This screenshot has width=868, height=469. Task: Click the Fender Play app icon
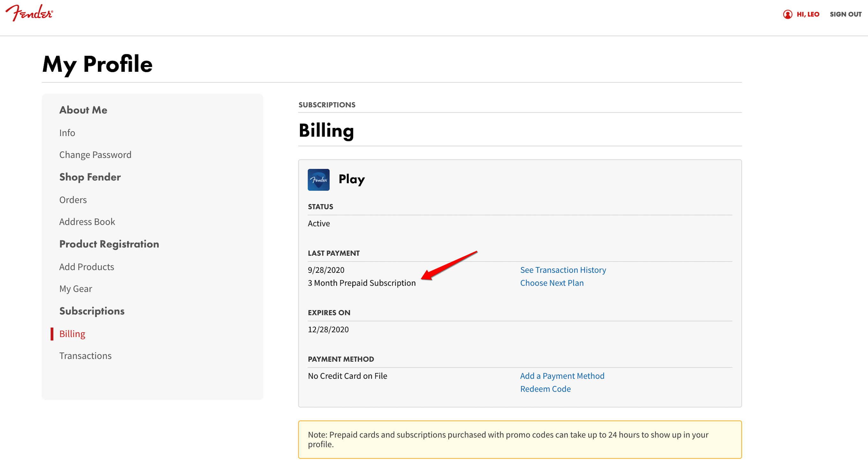coord(318,180)
